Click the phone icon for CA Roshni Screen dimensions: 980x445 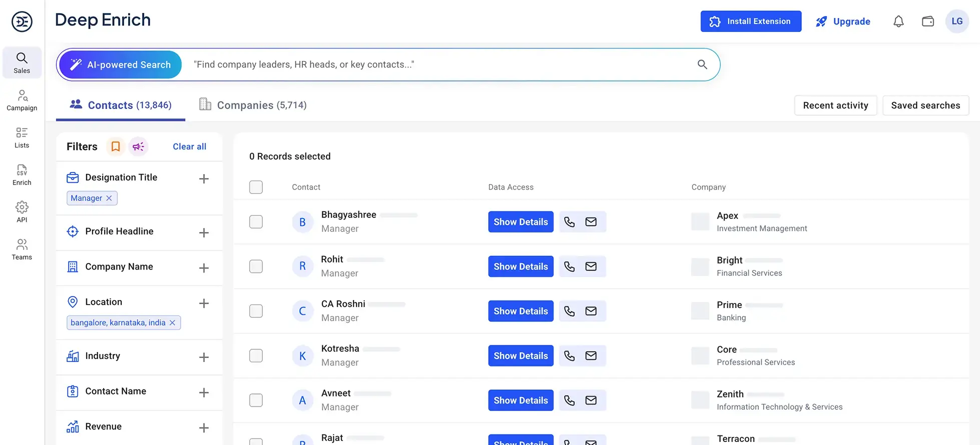click(x=570, y=311)
